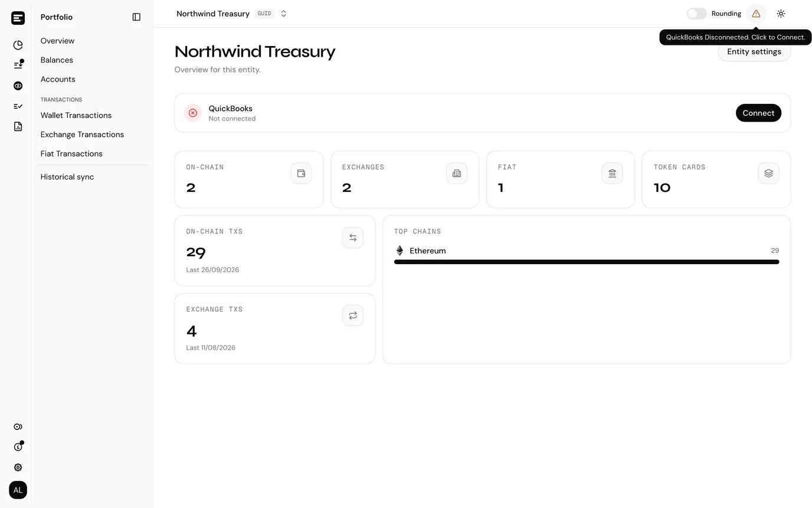Viewport: 812px width, 508px height.
Task: Click the Ethereum logo in Top Chains
Action: (x=400, y=250)
